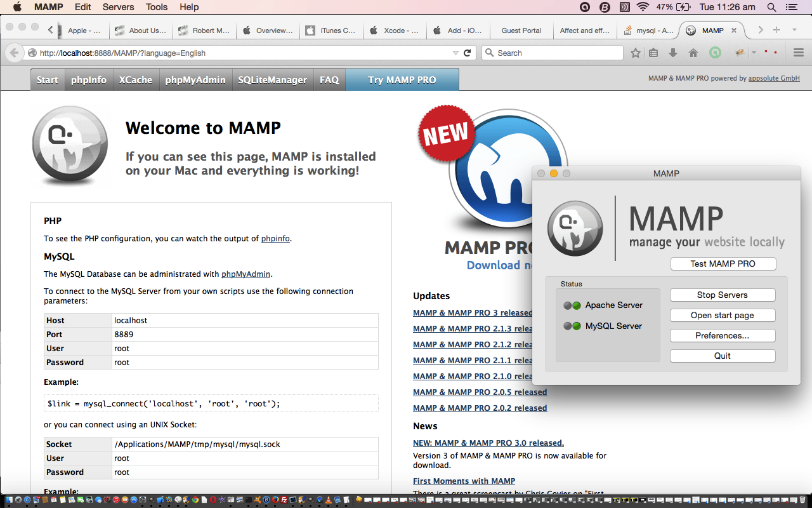The height and width of the screenshot is (508, 812).
Task: Click the green circular extension icon
Action: pos(715,53)
